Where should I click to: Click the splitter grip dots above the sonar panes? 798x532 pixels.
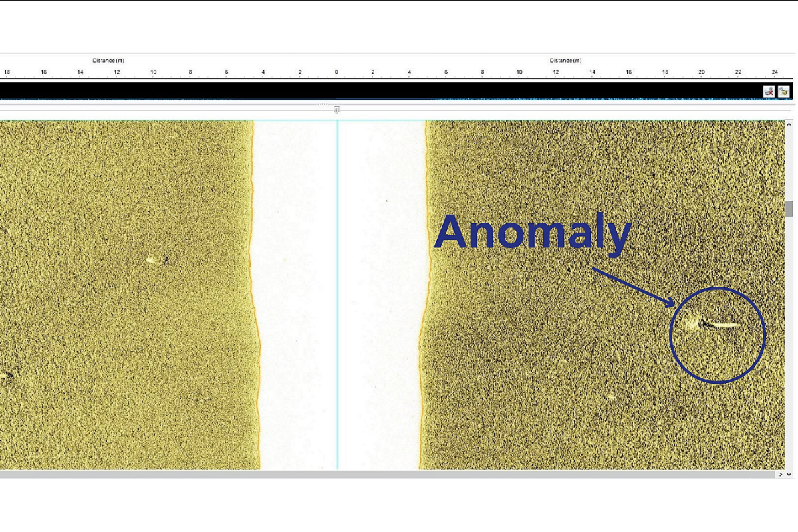click(x=323, y=104)
